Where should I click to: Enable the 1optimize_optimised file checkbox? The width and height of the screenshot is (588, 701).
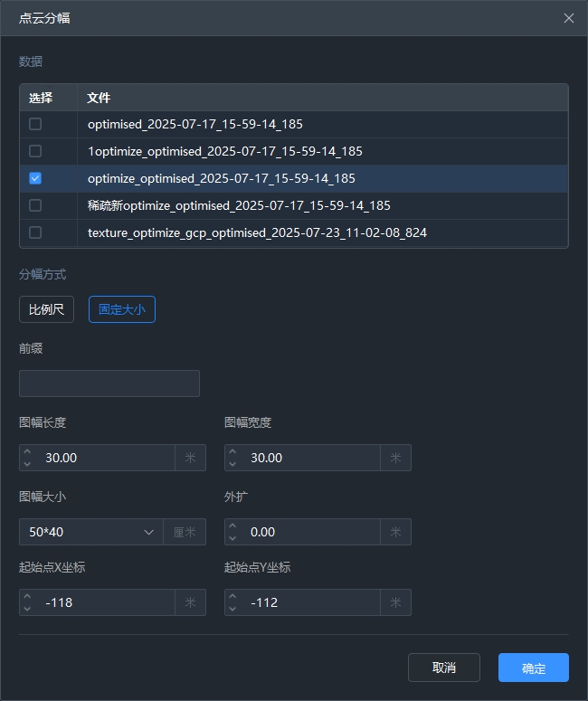(x=35, y=151)
